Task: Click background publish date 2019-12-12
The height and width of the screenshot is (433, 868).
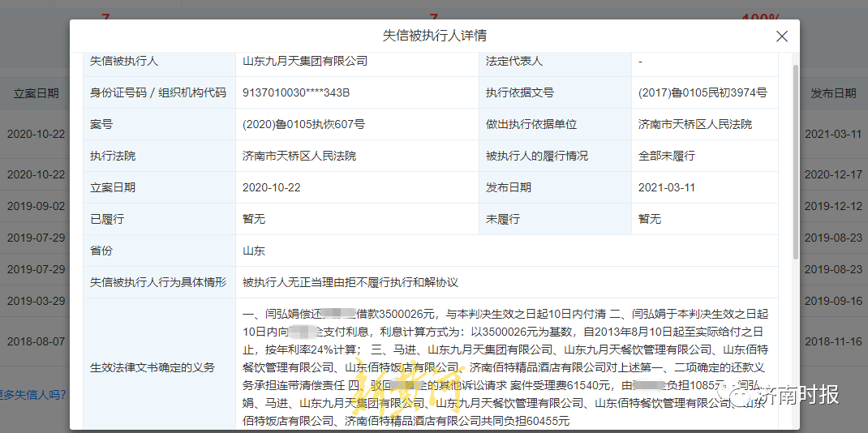Action: (833, 206)
